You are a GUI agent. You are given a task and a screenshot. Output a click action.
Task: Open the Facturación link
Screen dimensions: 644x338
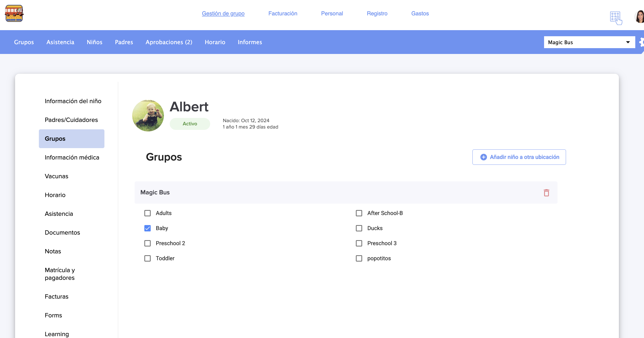[x=283, y=13]
